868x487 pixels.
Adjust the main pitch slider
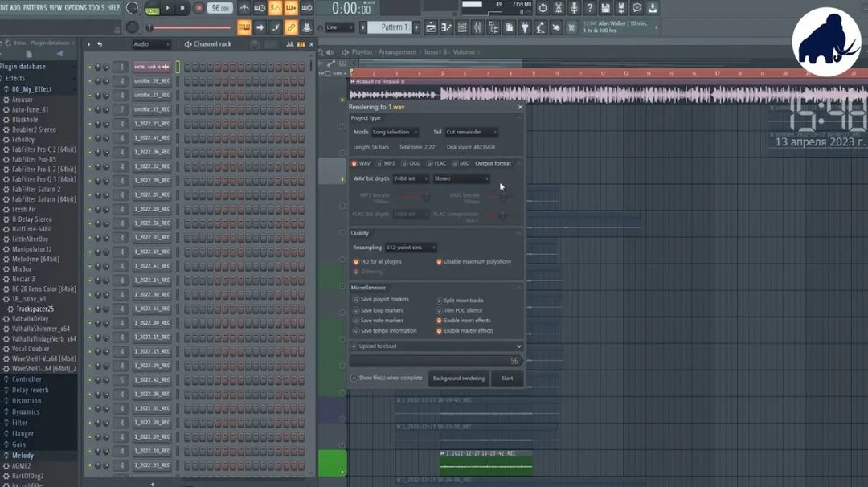pos(190,27)
